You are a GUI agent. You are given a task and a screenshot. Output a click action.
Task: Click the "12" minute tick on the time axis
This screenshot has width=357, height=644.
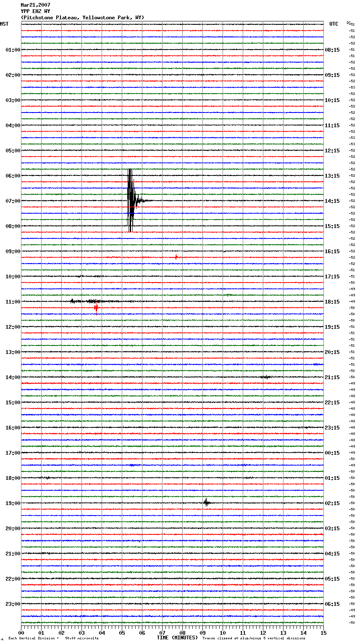tap(263, 633)
